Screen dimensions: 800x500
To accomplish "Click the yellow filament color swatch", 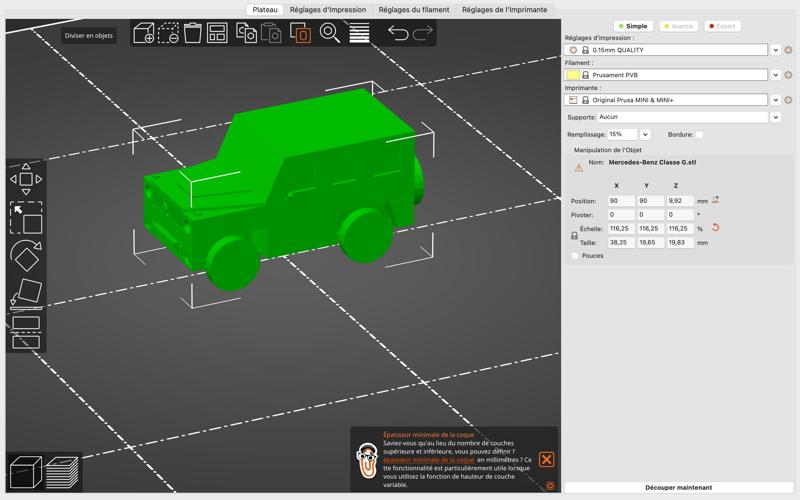I will click(573, 75).
